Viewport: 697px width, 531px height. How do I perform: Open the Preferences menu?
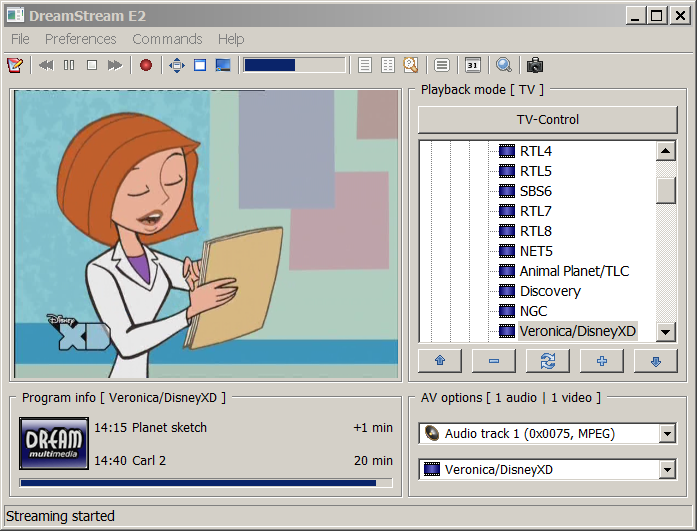[80, 39]
